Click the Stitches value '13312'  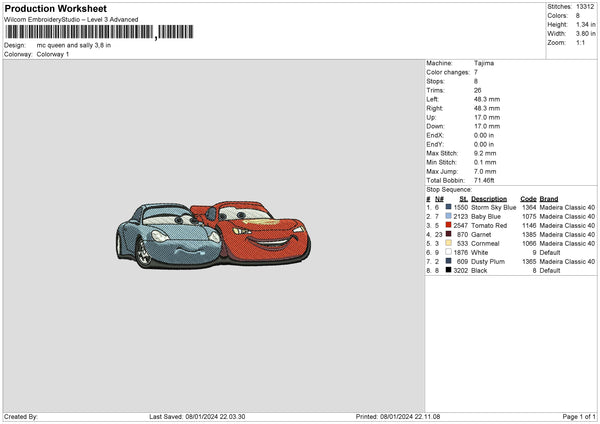pos(585,7)
